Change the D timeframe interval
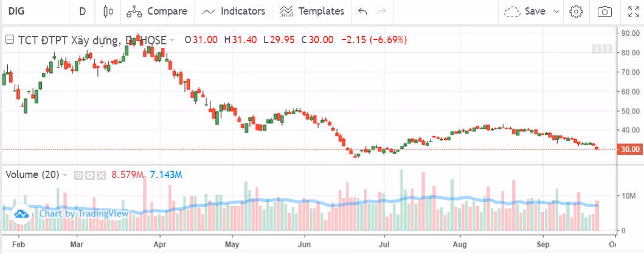 click(x=82, y=11)
